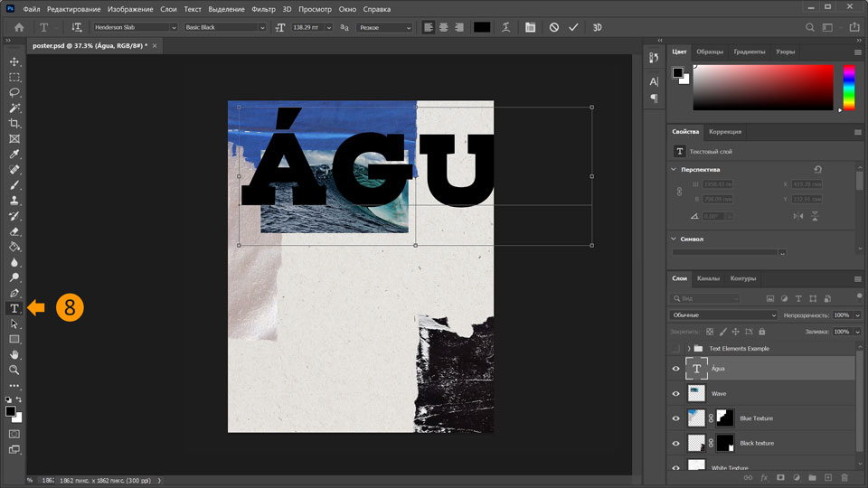Viewport: 868px width, 488px height.
Task: Click the 3D button in options bar
Action: point(597,28)
